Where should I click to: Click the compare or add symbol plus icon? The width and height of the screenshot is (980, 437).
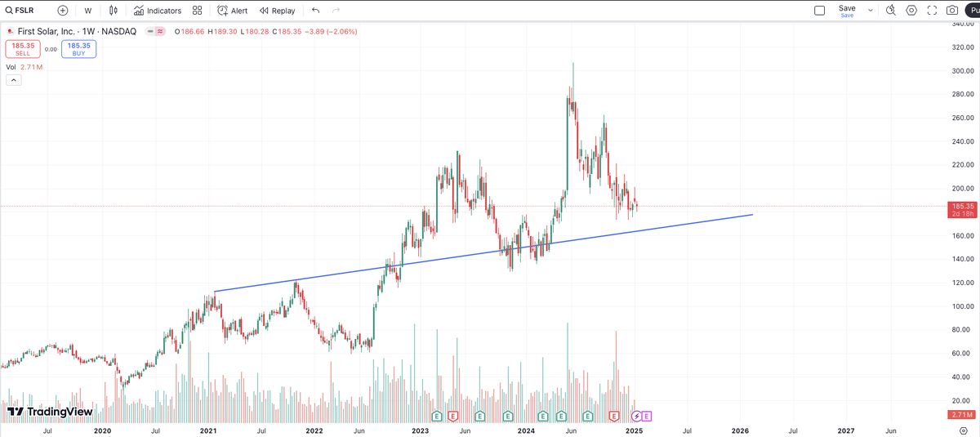(x=63, y=11)
